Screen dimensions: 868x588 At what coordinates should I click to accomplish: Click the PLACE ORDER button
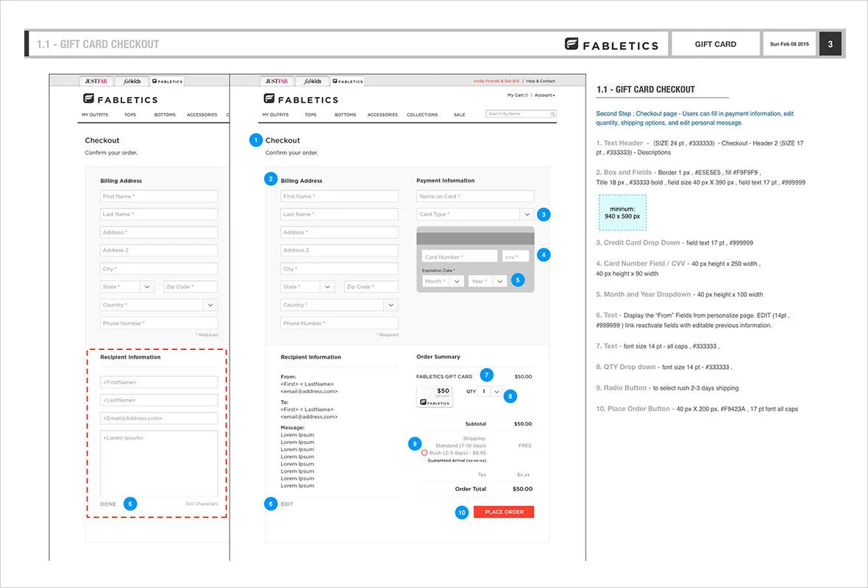(x=504, y=512)
